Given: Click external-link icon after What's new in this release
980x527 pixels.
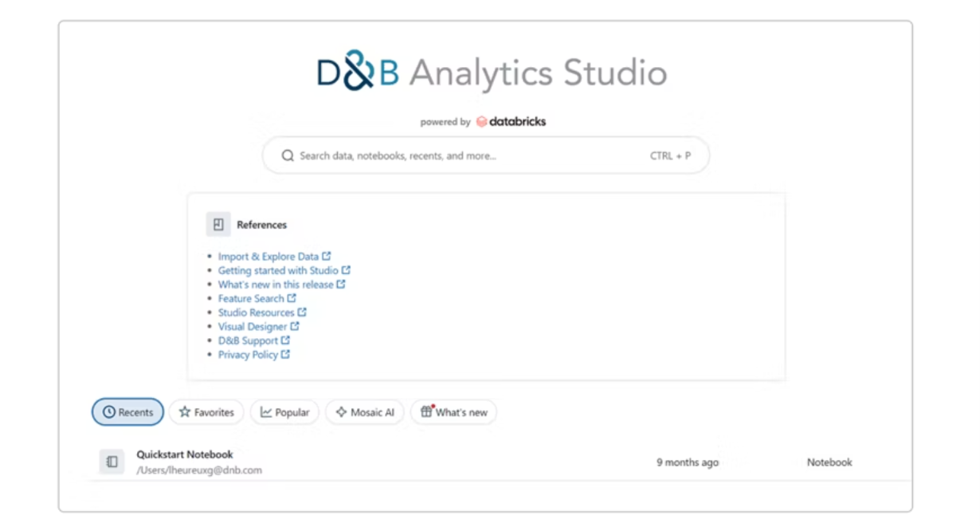Looking at the screenshot, I should point(341,284).
